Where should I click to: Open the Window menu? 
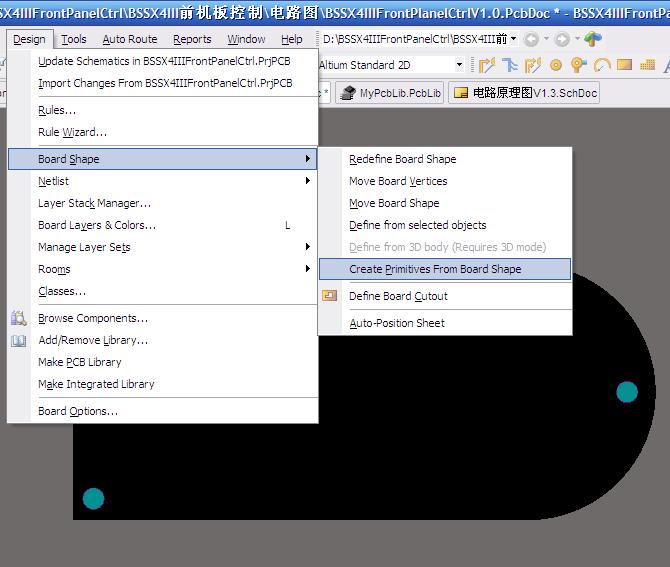pos(246,39)
